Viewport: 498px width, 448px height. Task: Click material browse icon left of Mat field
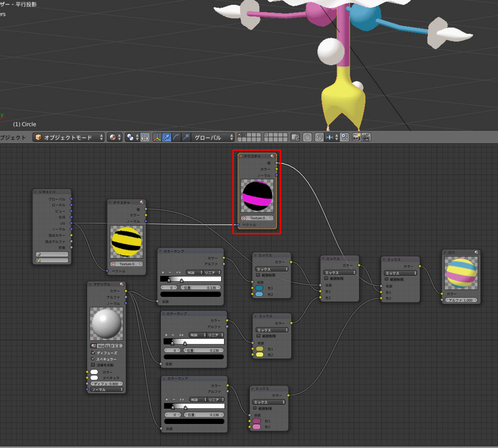click(94, 346)
